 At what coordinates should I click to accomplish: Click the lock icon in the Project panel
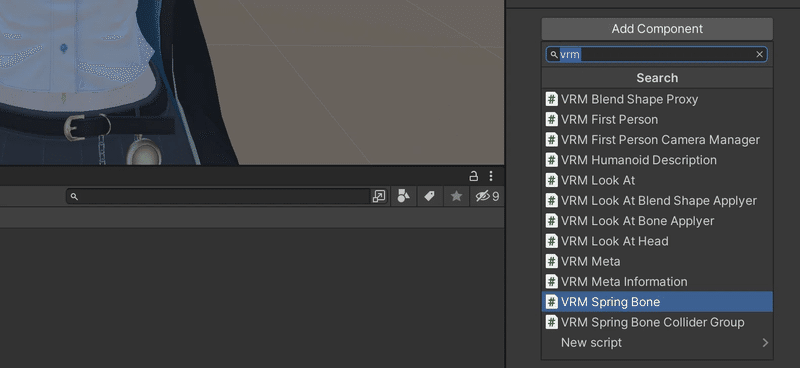(x=473, y=176)
